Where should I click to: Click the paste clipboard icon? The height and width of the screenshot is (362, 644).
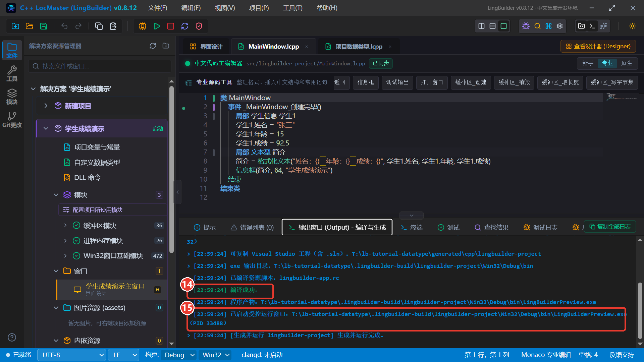(x=113, y=26)
